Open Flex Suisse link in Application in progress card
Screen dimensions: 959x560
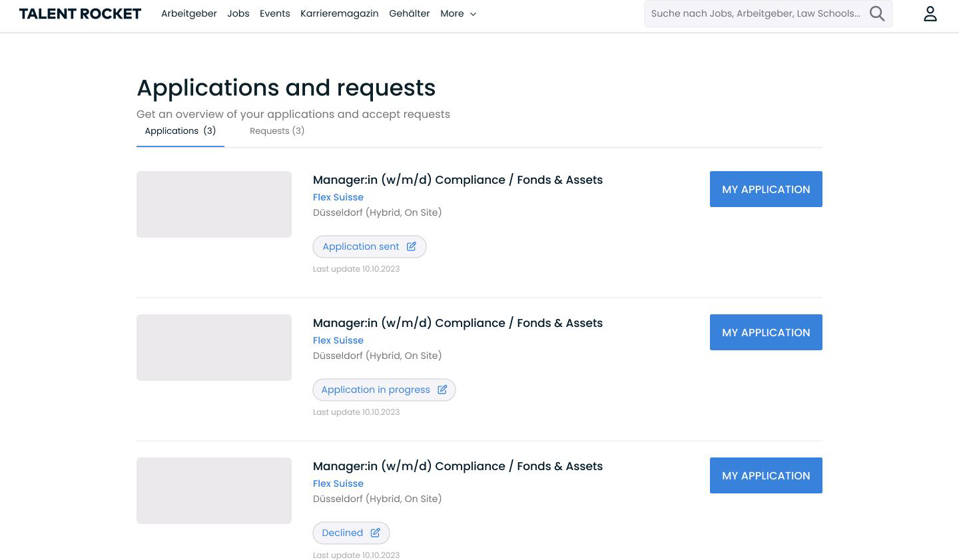pos(338,340)
